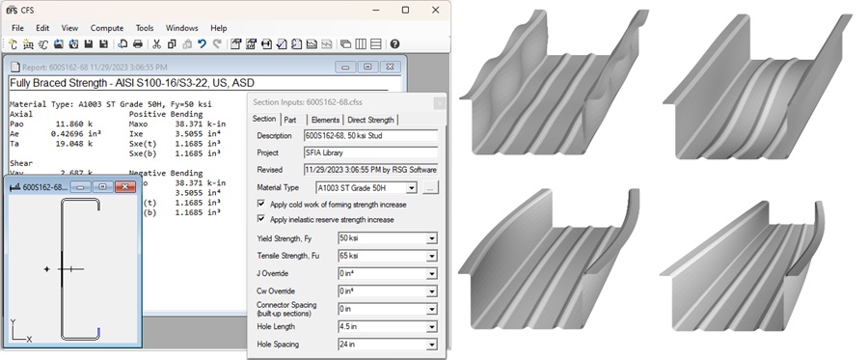Image resolution: width=868 pixels, height=360 pixels.
Task: Click the ellipsis button beside Material Type
Action: click(x=430, y=188)
